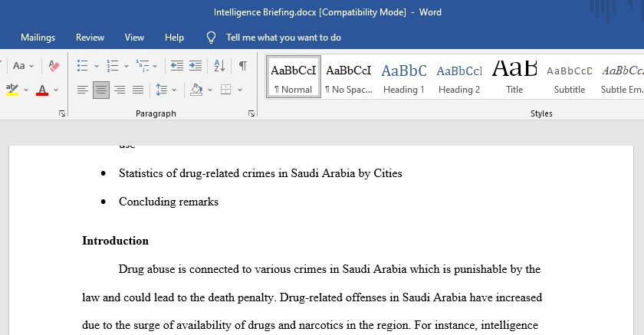The height and width of the screenshot is (335, 644).
Task: Justify paragraph text
Action: (138, 90)
